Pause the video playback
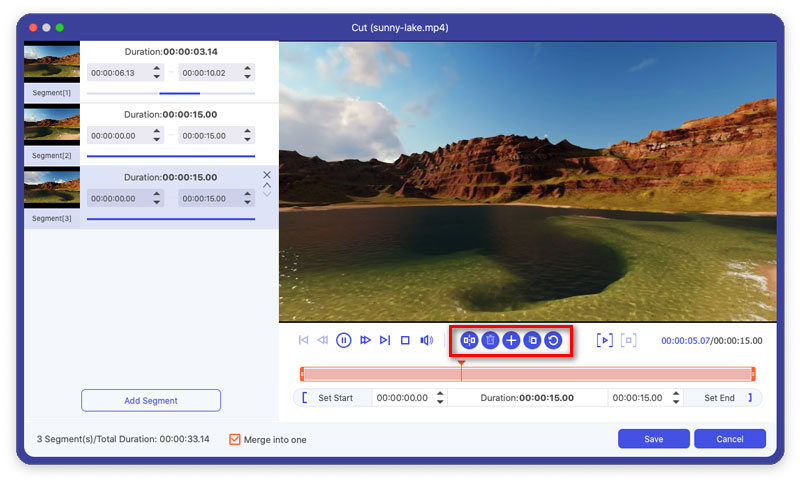Viewport: 800px width, 483px height. click(343, 341)
